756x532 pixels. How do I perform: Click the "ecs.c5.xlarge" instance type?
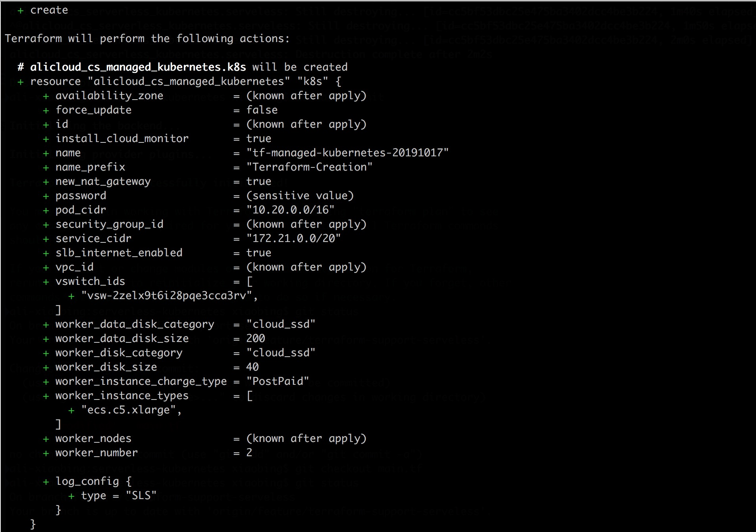pos(129,410)
